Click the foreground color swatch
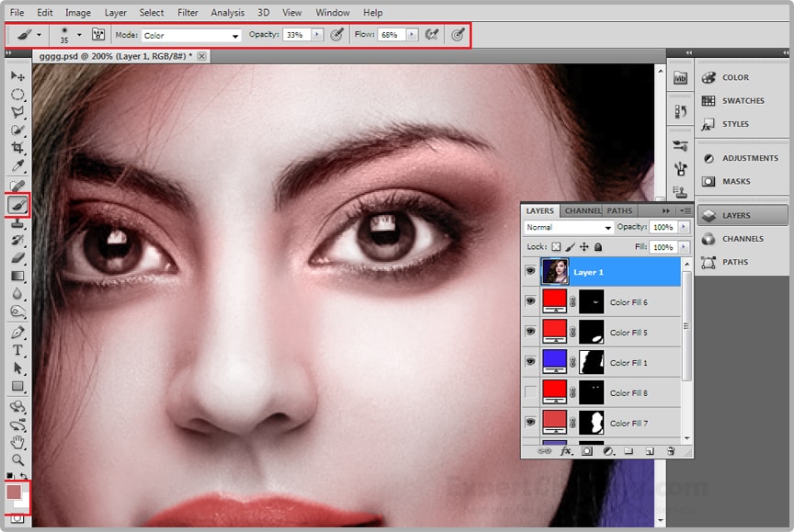This screenshot has height=532, width=794. tap(14, 492)
